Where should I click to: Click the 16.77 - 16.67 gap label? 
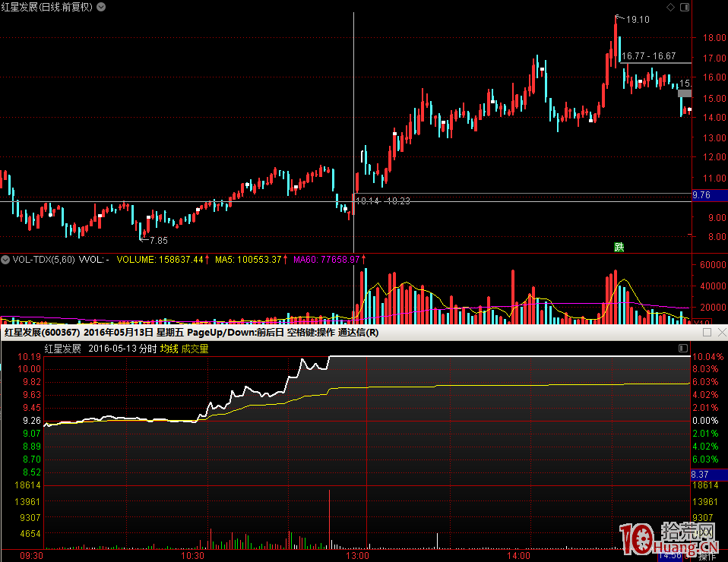(648, 56)
